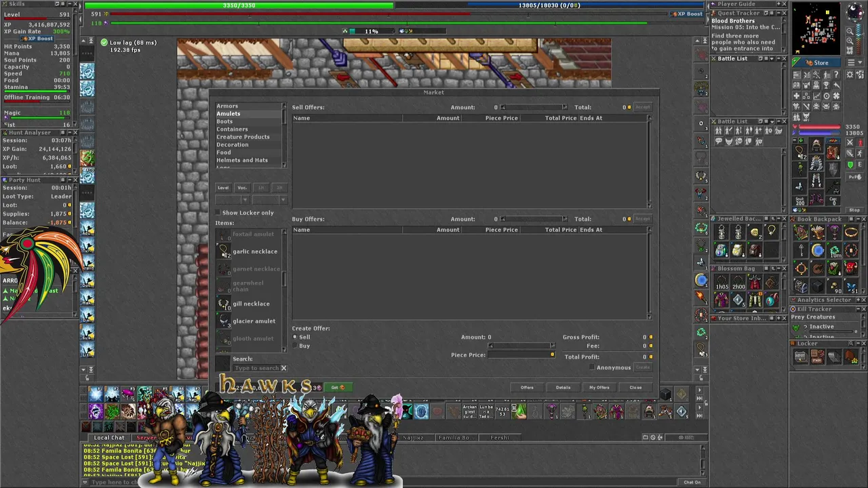
Task: Collapse the Kill Tracker panel
Action: (x=859, y=309)
